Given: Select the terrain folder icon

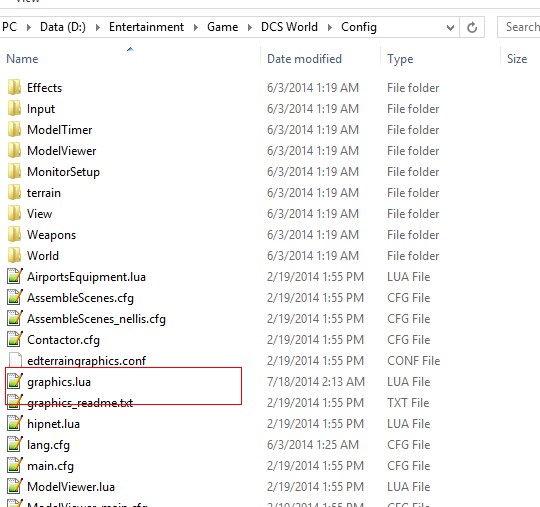Looking at the screenshot, I should pyautogui.click(x=14, y=193).
